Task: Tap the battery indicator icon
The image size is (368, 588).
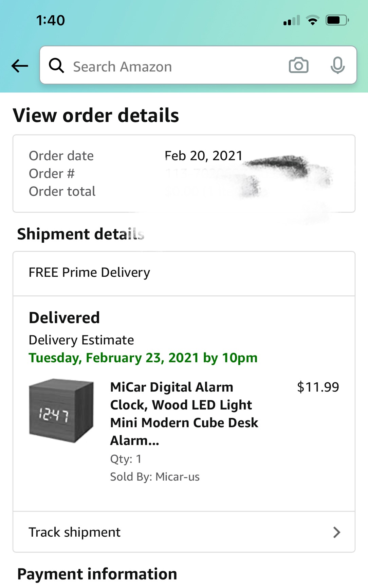Action: coord(337,20)
